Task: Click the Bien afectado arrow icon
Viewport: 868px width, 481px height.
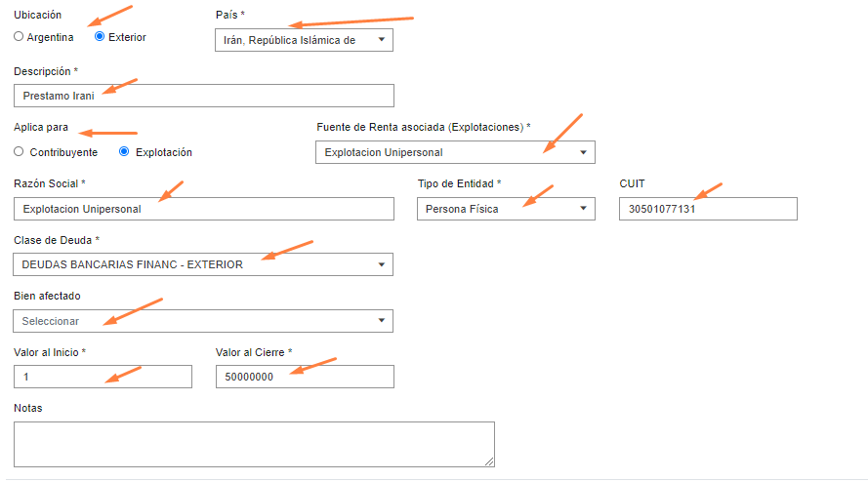Action: click(382, 321)
